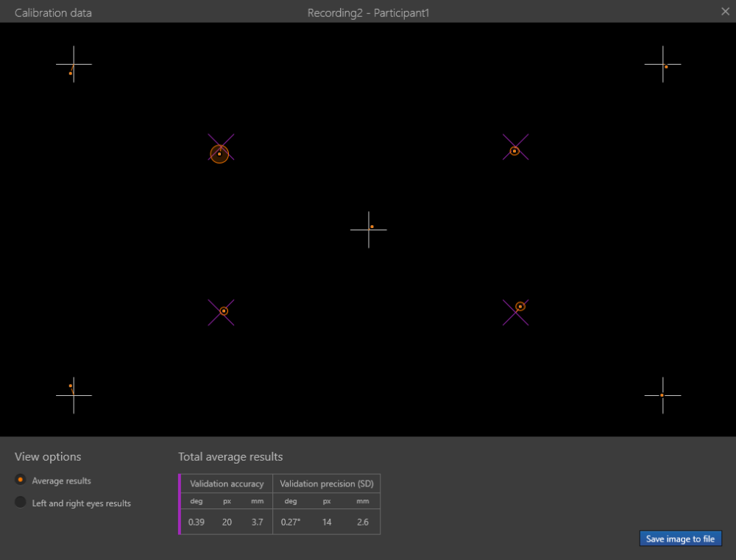
Task: Select the Average results radio button
Action: pyautogui.click(x=20, y=480)
